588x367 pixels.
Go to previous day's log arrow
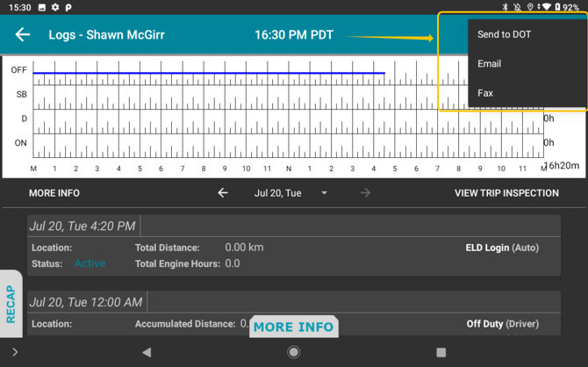pos(223,193)
